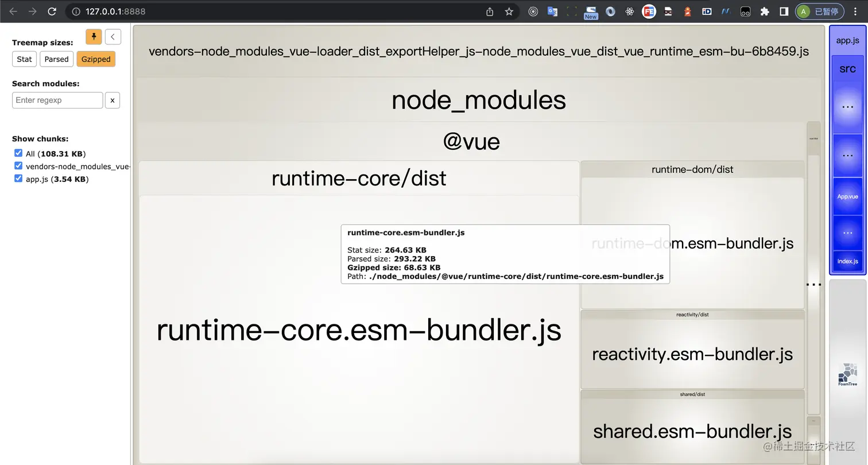Switch treemap sizes to Parsed
This screenshot has width=868, height=465.
(57, 59)
